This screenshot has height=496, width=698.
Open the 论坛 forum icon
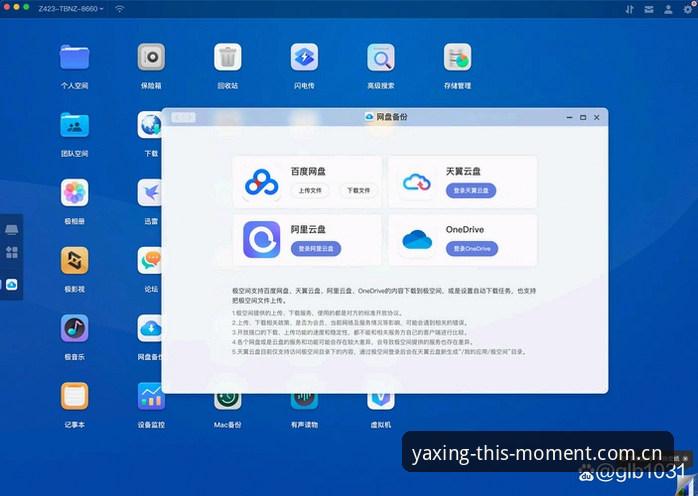click(150, 260)
